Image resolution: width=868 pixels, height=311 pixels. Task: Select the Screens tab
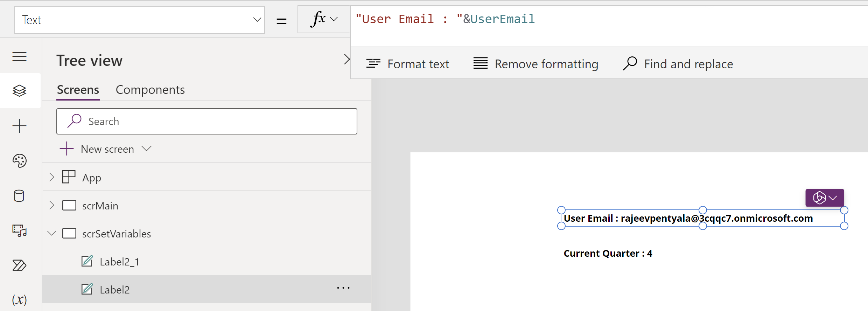point(78,90)
